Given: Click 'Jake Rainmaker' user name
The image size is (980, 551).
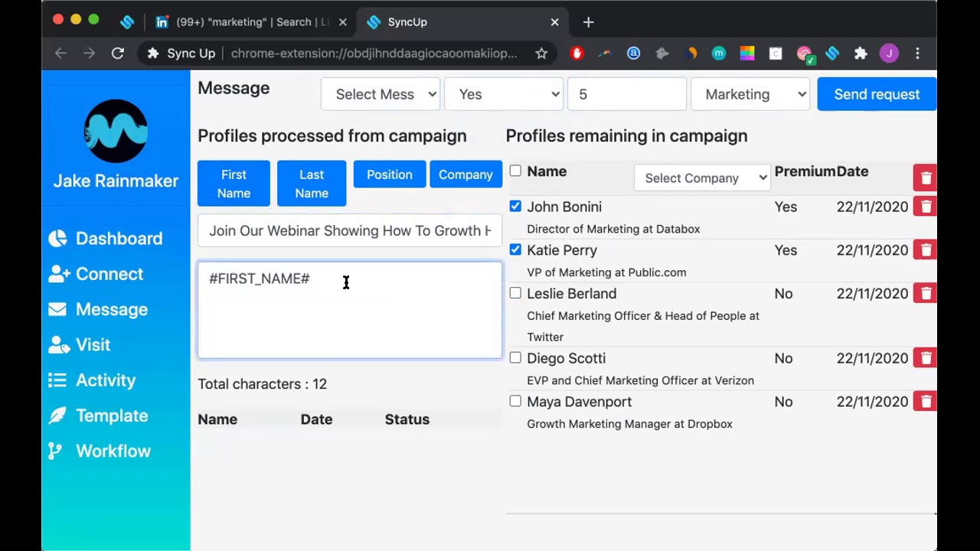Looking at the screenshot, I should pos(116,181).
